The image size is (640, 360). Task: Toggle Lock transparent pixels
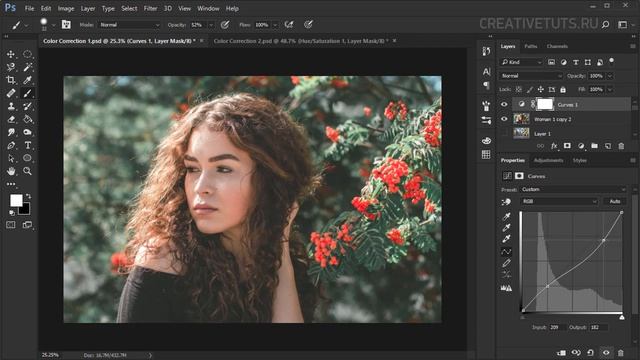518,89
